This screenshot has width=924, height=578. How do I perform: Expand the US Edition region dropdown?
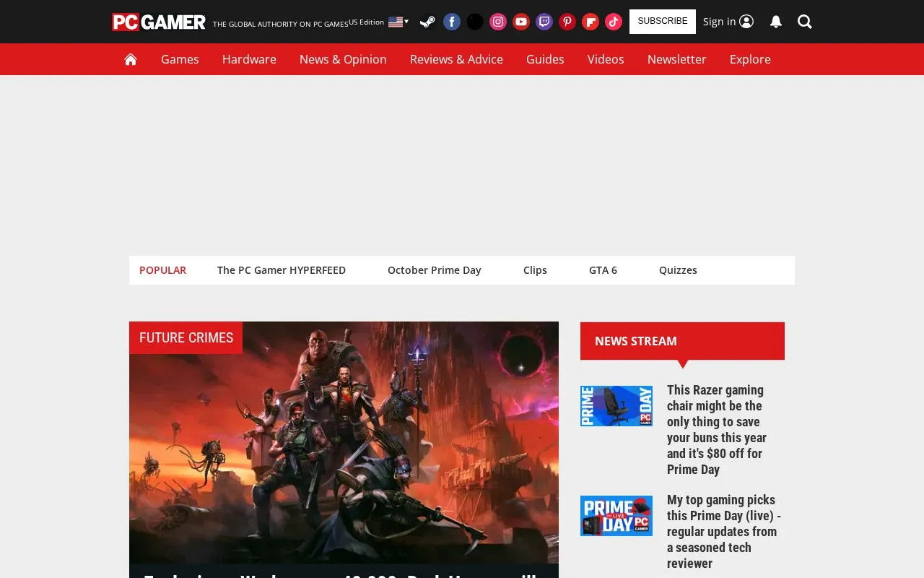pyautogui.click(x=379, y=22)
